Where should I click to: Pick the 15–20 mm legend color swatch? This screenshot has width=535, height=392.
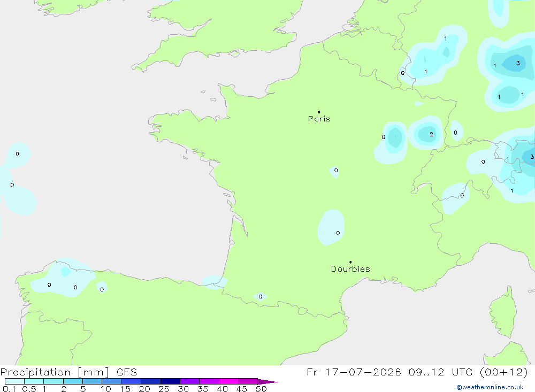tap(132, 381)
